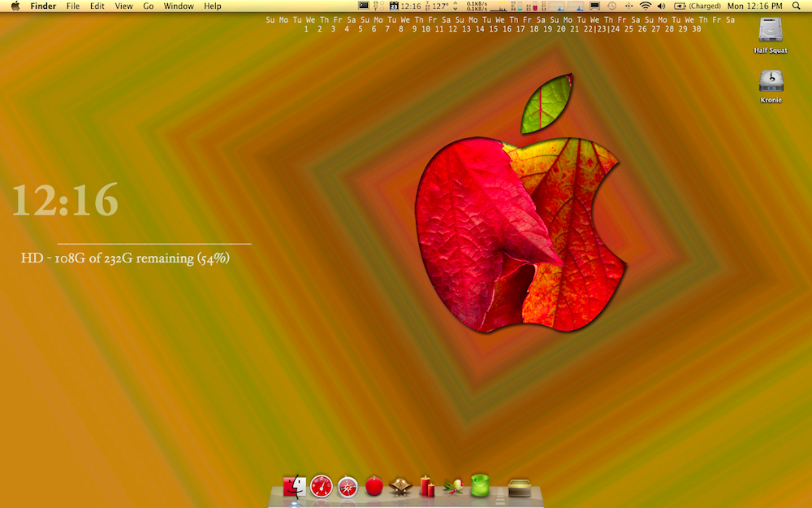This screenshot has height=508, width=812.
Task: Open the Time Machine menu icon
Action: 611,6
